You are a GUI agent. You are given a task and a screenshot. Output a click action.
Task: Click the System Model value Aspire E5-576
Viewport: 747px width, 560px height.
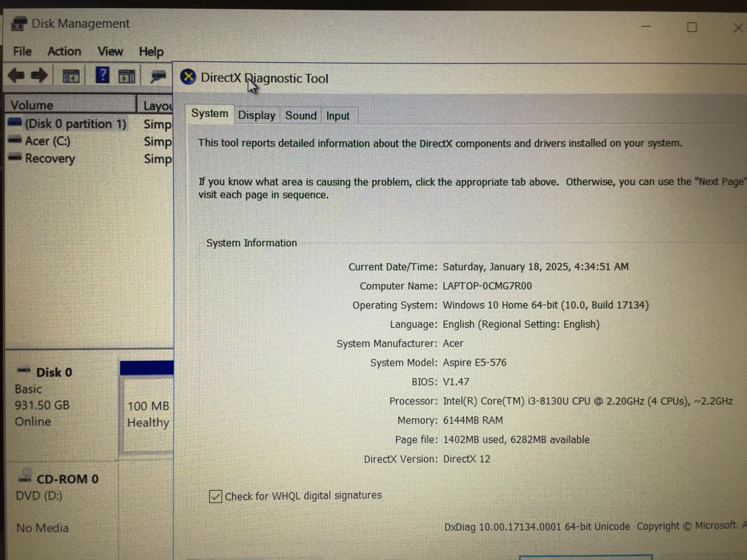click(x=474, y=362)
